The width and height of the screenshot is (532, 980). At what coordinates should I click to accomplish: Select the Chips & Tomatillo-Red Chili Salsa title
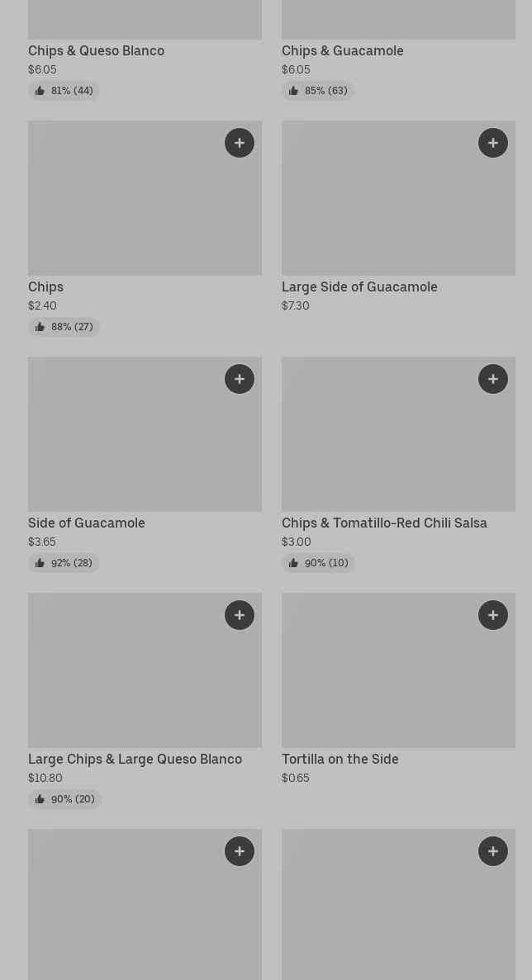pos(384,523)
